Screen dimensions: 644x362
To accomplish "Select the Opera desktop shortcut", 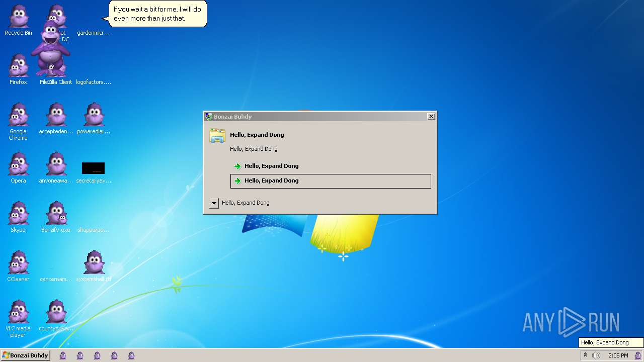I will coord(18,167).
